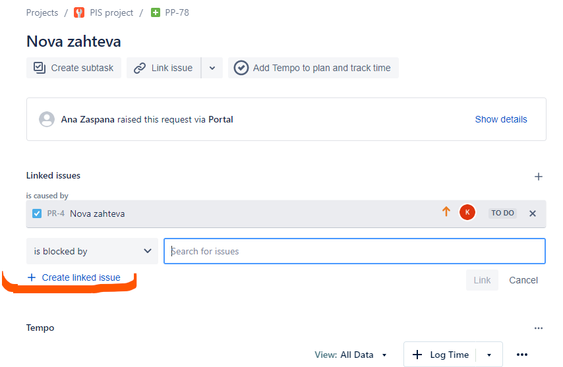This screenshot has height=367, width=563.
Task: Add a linked issue with the plus icon
Action: [x=538, y=176]
